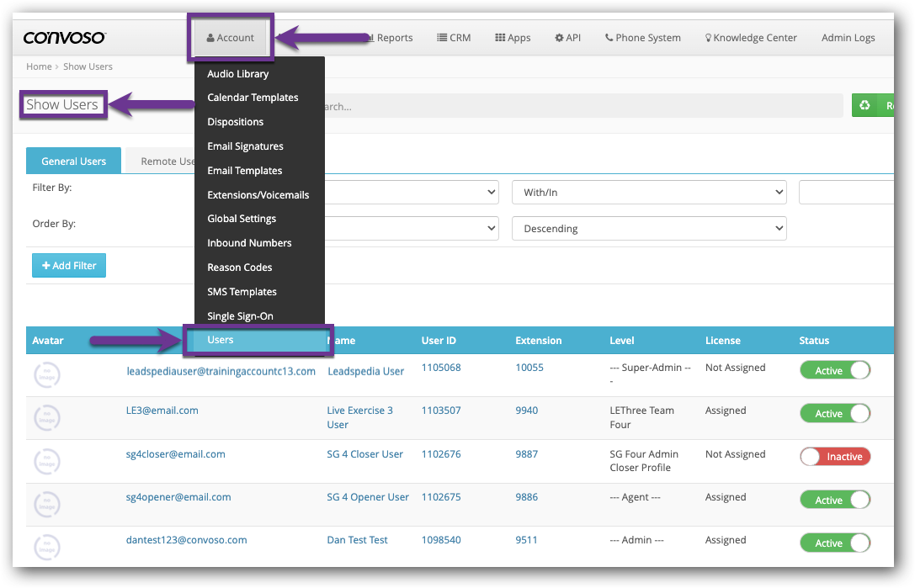The height and width of the screenshot is (588, 915).
Task: Click Dan Test Test name link
Action: click(x=357, y=540)
